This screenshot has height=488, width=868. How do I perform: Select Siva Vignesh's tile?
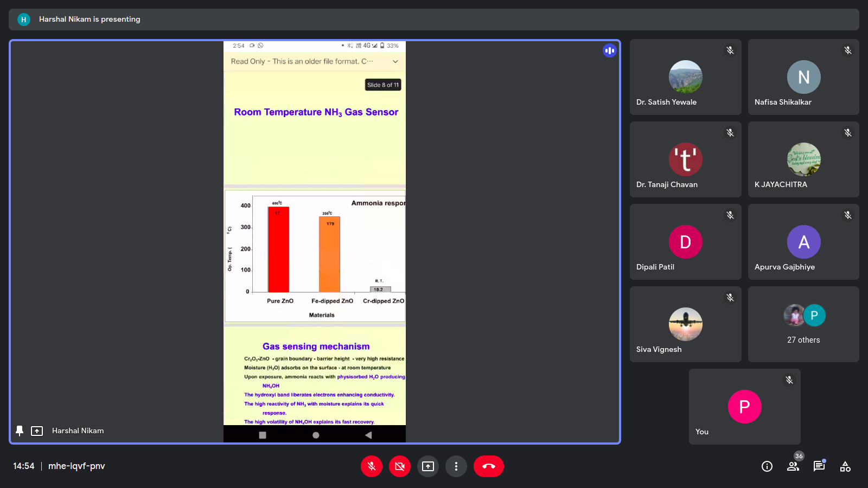[x=686, y=324]
